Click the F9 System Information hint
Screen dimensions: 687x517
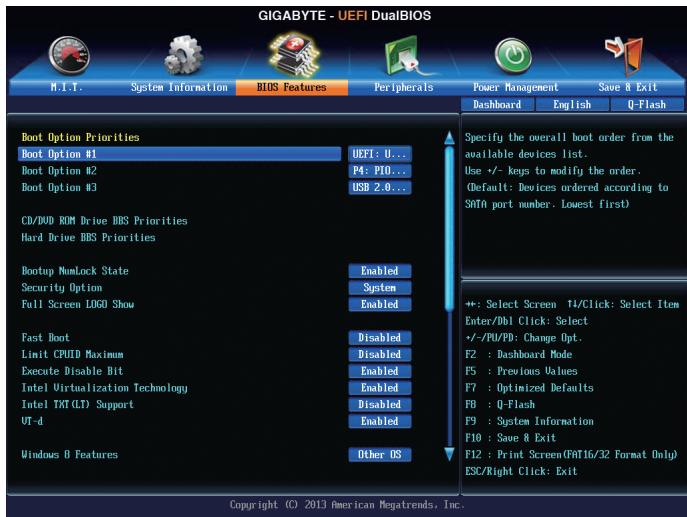(x=529, y=421)
